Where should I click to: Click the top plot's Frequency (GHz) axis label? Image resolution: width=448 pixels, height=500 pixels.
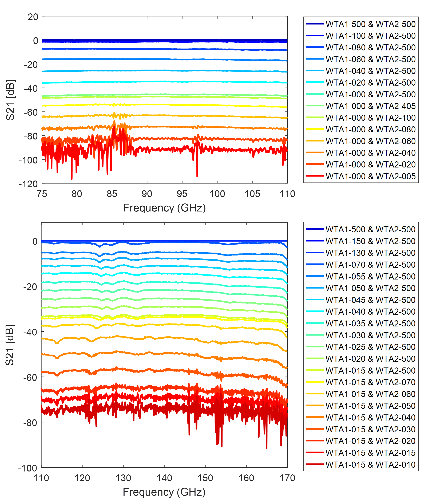tap(164, 208)
